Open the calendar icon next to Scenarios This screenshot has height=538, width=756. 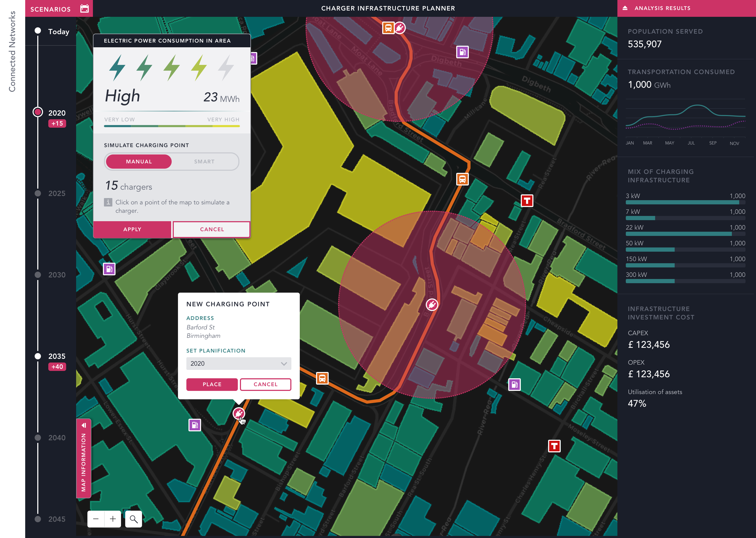pos(85,8)
